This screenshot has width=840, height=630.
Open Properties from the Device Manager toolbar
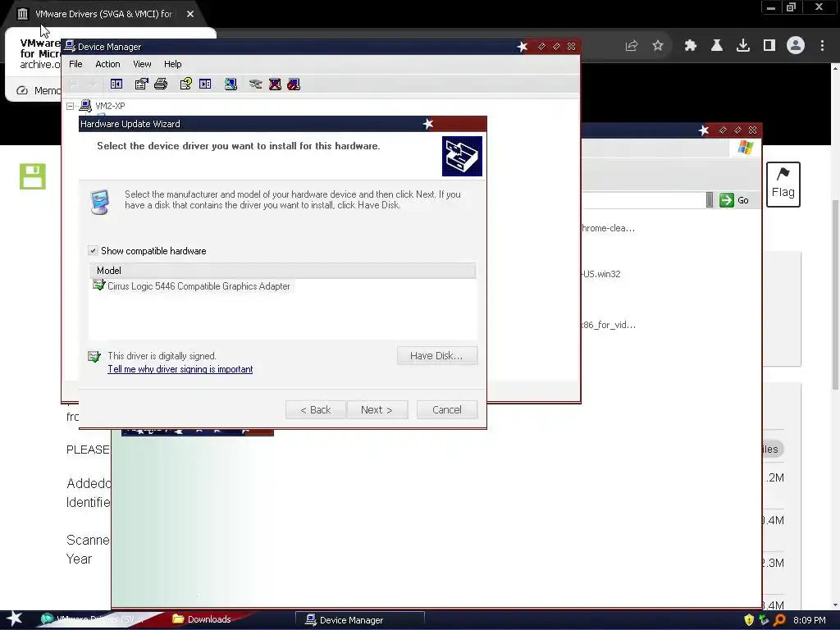point(141,84)
